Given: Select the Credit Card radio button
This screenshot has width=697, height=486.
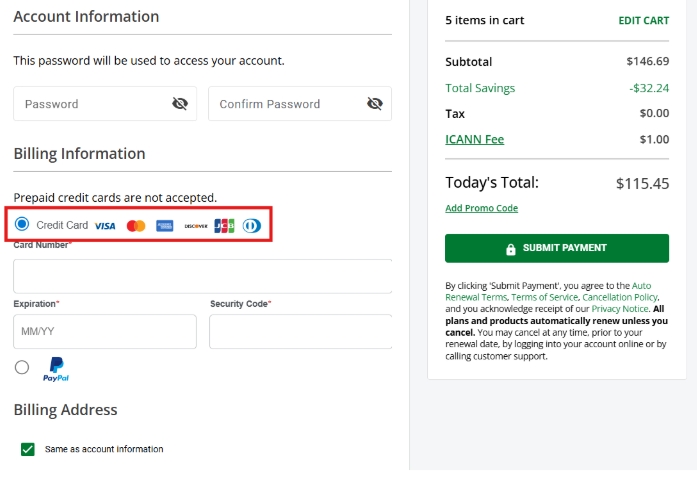Looking at the screenshot, I should (x=22, y=224).
